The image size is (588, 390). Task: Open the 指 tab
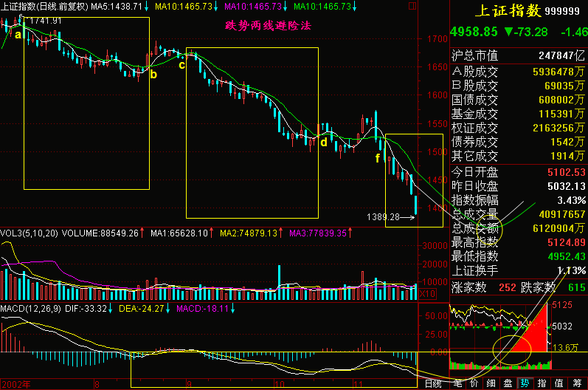click(x=542, y=383)
